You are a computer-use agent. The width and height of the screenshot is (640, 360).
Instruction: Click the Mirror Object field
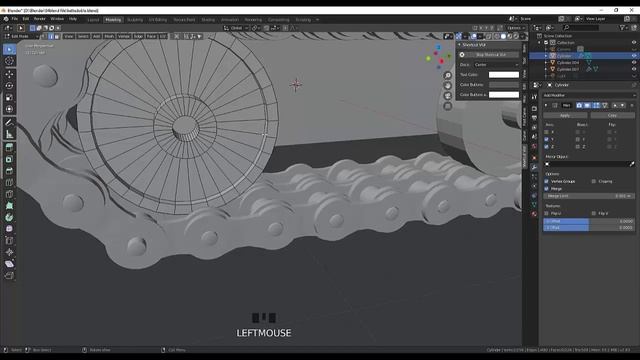(x=586, y=164)
